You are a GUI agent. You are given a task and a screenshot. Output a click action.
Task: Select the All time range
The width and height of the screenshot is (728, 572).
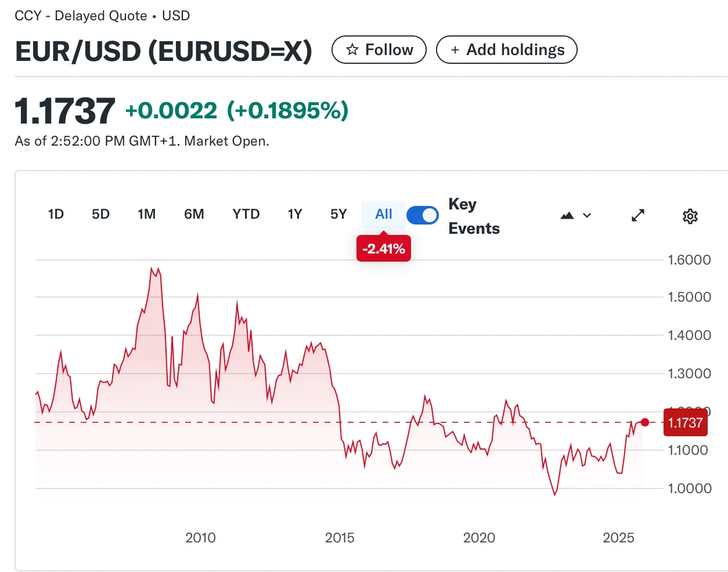click(x=383, y=214)
